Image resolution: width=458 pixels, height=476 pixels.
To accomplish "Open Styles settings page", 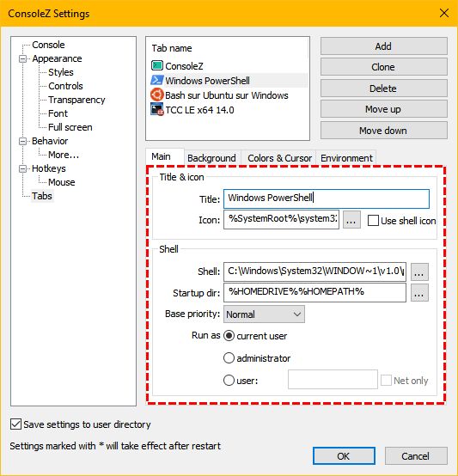I will [61, 72].
